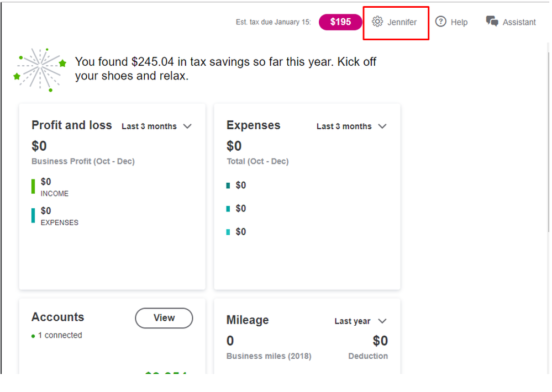This screenshot has height=392, width=552.
Task: Click the teal Expenses bar in Profit and loss
Action: point(33,215)
